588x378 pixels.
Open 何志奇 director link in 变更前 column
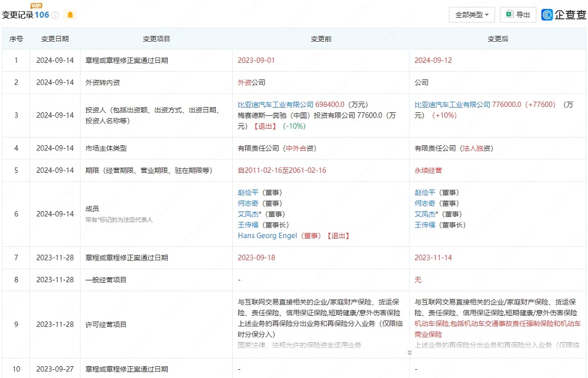[x=248, y=203]
